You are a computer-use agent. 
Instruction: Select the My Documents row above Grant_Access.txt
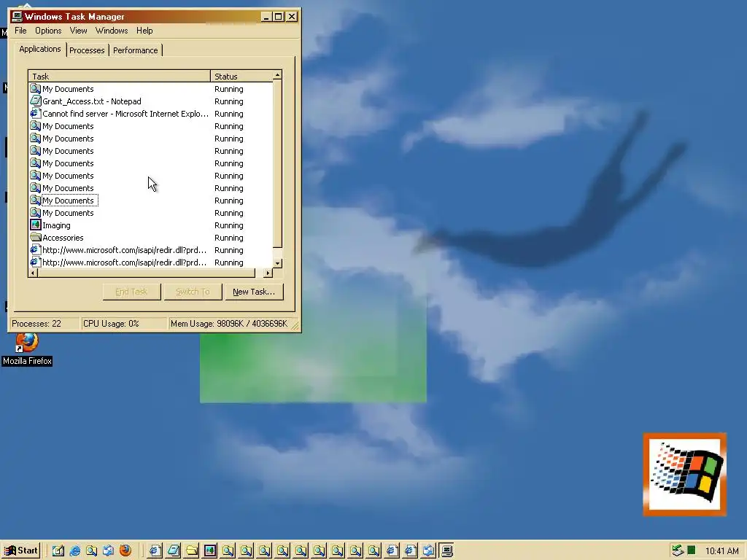tap(150, 89)
